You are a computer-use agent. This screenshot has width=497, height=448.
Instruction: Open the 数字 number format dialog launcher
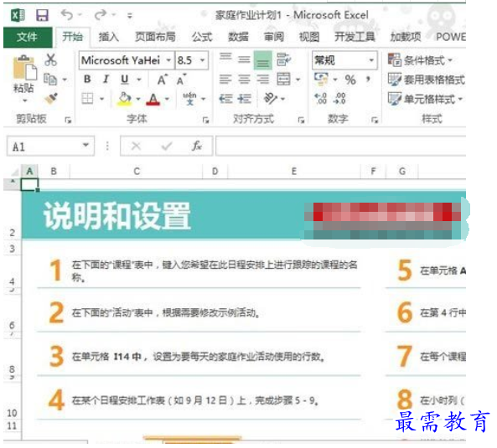point(375,120)
